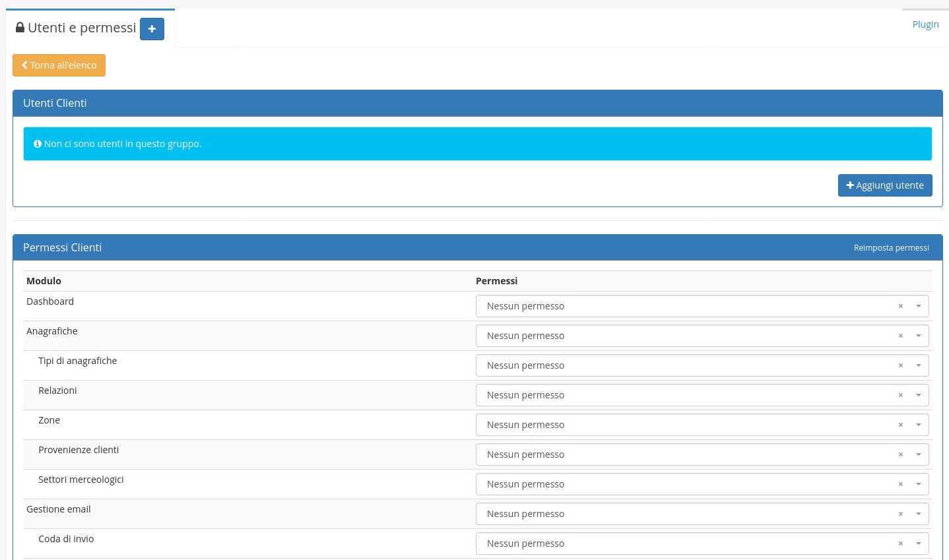
Task: Open the Settori merceologici permission dropdown
Action: coord(686,484)
